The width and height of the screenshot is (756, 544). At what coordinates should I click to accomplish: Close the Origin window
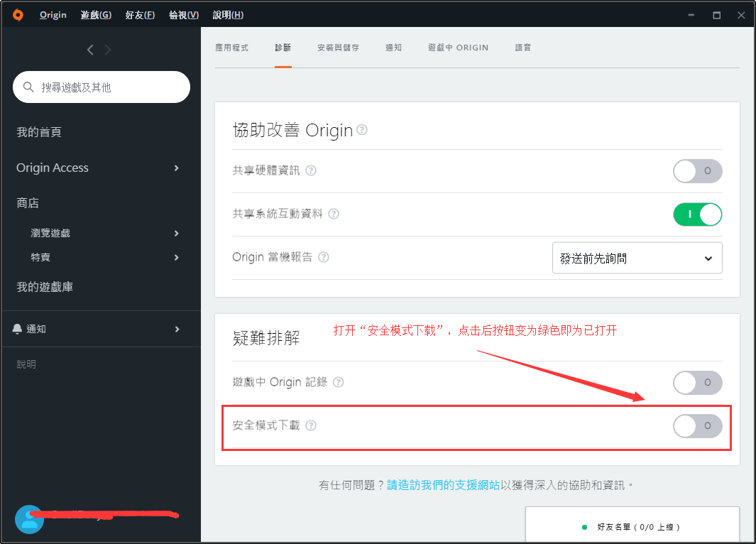(741, 15)
